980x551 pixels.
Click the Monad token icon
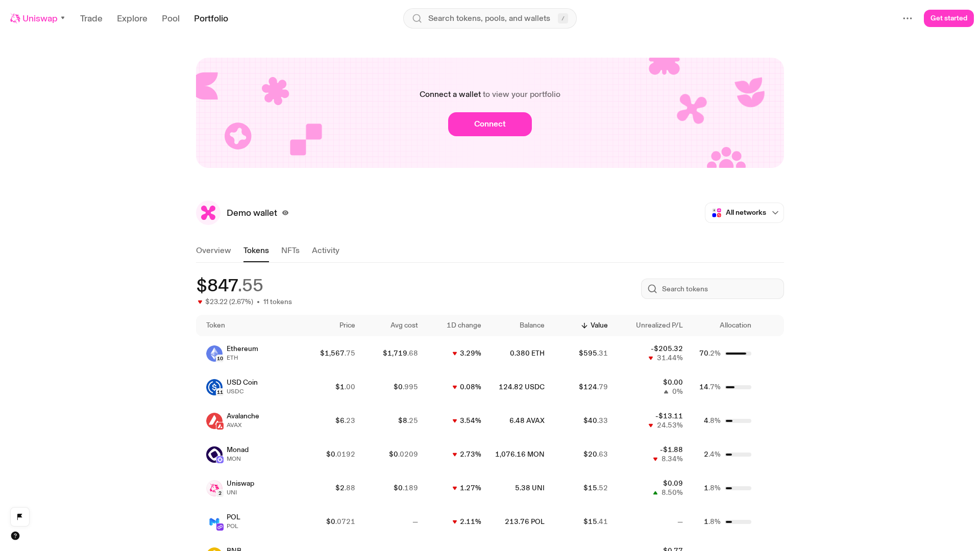click(214, 454)
